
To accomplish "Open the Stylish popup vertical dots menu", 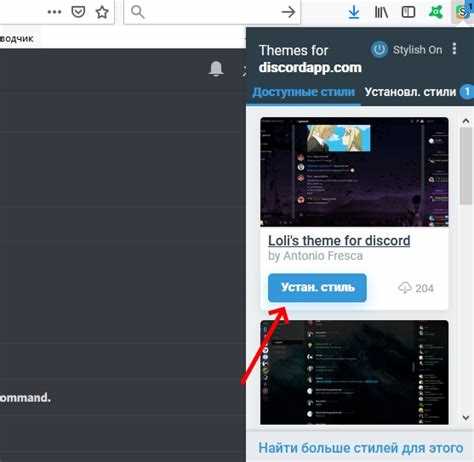I will pyautogui.click(x=454, y=49).
